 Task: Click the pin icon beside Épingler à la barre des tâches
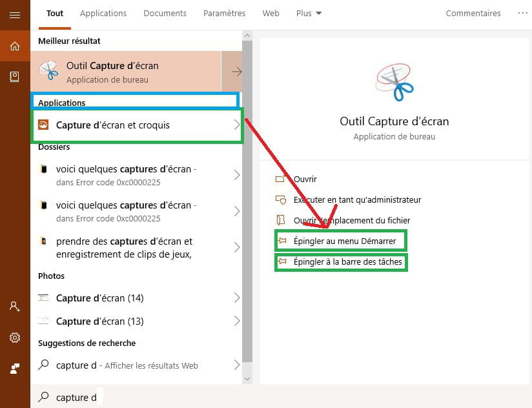[x=282, y=261]
